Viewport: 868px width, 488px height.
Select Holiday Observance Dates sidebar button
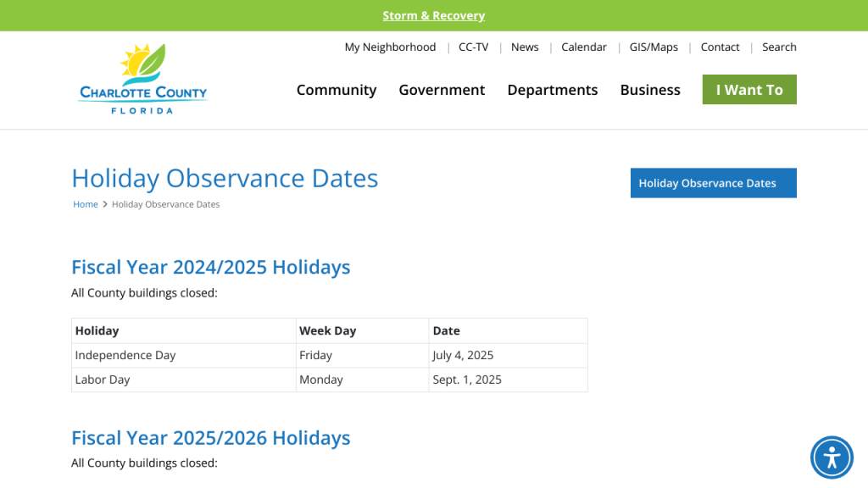tap(713, 183)
